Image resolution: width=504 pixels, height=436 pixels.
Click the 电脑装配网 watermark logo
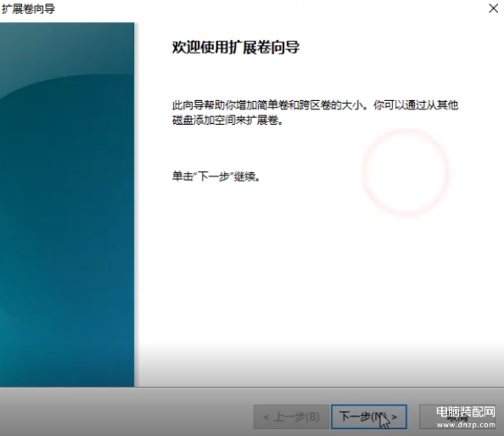pyautogui.click(x=466, y=412)
